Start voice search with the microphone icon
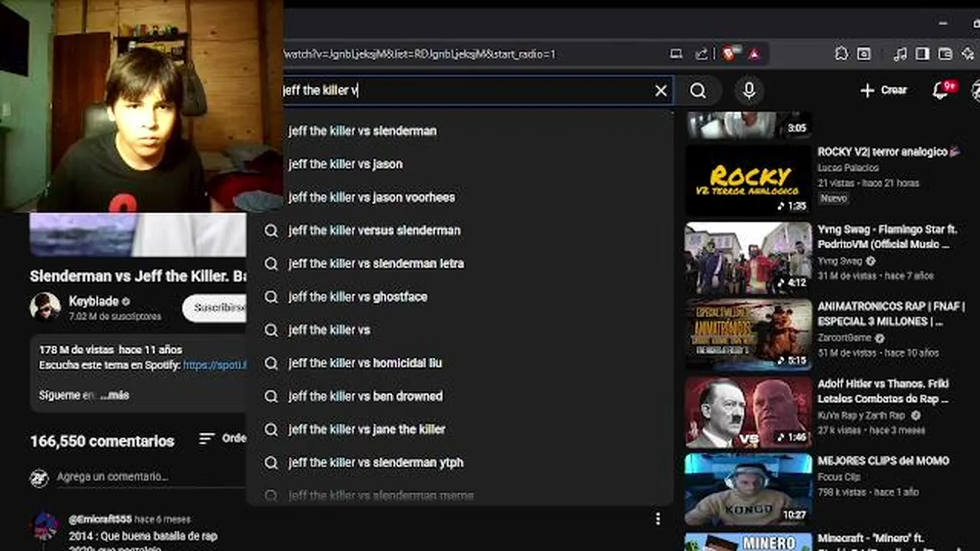Image resolution: width=980 pixels, height=551 pixels. 750,90
